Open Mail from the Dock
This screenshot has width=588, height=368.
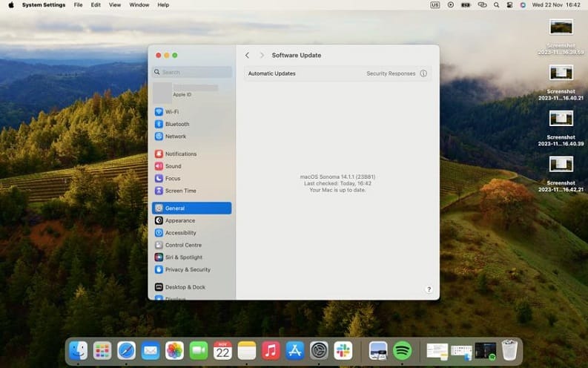pyautogui.click(x=151, y=351)
